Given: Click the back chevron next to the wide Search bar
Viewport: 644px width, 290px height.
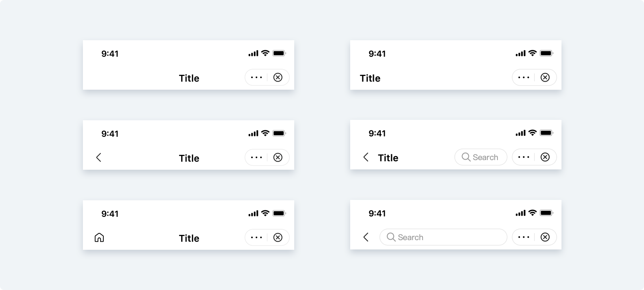Looking at the screenshot, I should [366, 237].
